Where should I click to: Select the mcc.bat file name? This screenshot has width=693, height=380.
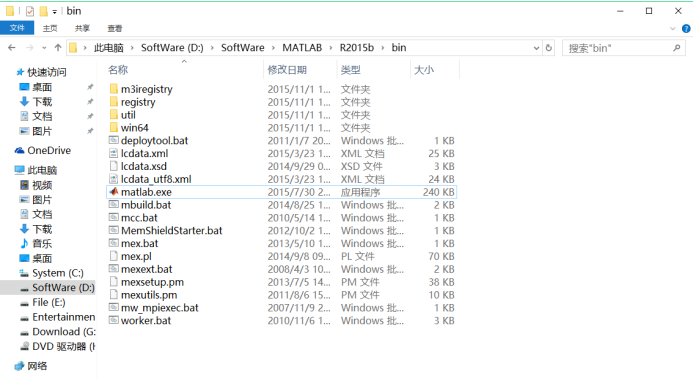[139, 217]
